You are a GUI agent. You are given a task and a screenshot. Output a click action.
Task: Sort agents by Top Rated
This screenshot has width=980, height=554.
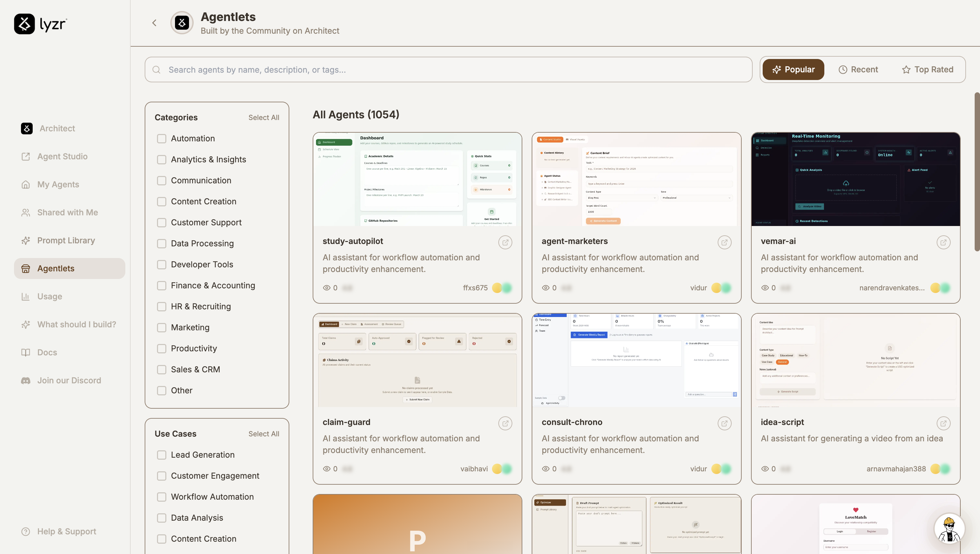pyautogui.click(x=927, y=70)
